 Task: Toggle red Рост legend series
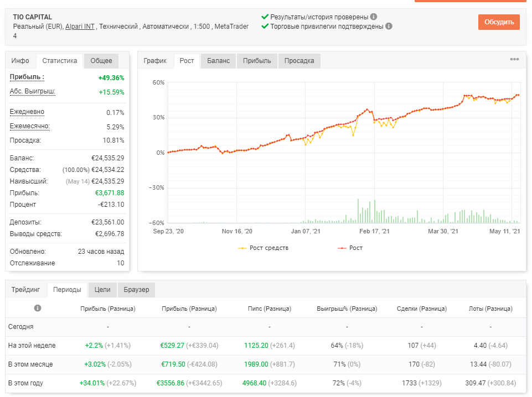tap(350, 248)
